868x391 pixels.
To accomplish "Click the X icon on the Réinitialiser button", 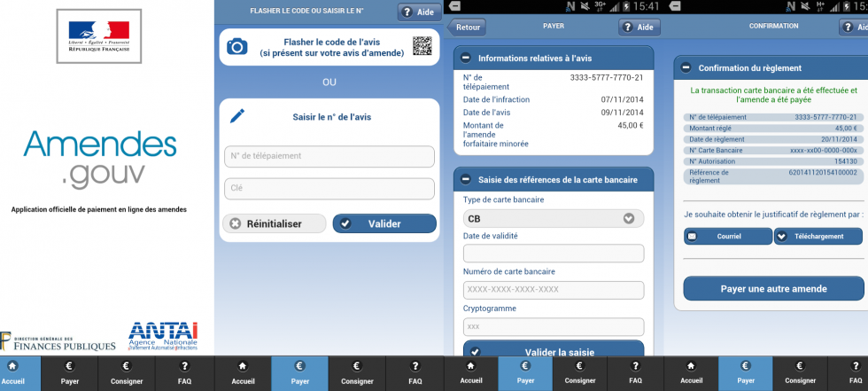I will click(x=236, y=224).
